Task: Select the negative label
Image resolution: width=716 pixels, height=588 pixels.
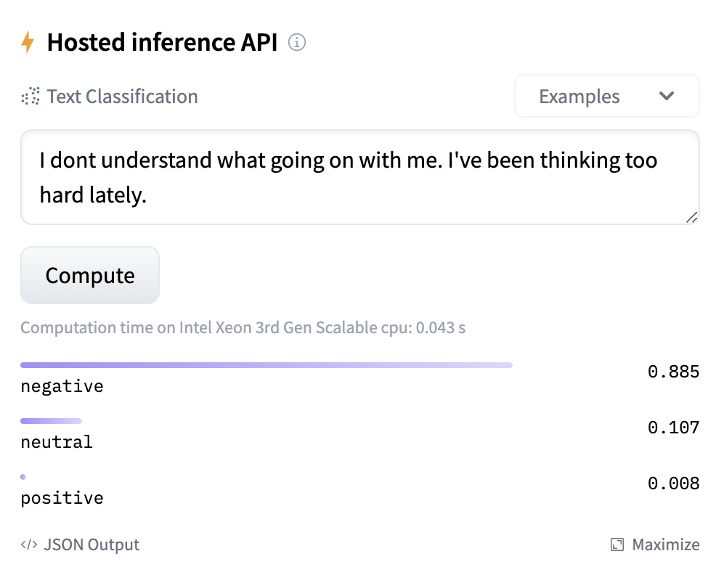Action: (62, 386)
